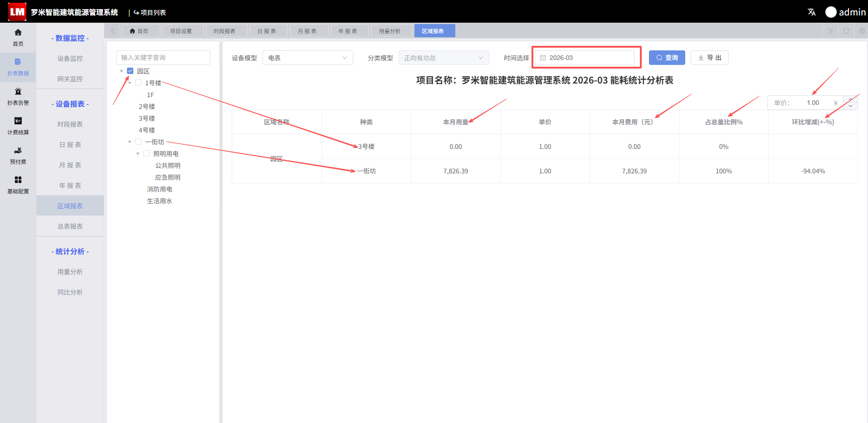Open 基础配置 sidebar icon
The width and height of the screenshot is (868, 423).
[x=18, y=185]
